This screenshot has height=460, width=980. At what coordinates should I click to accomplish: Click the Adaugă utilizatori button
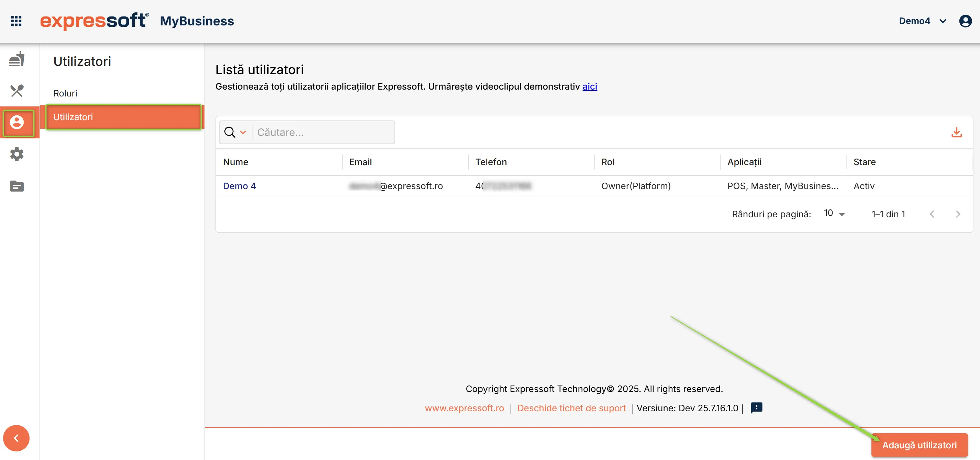[x=919, y=445]
